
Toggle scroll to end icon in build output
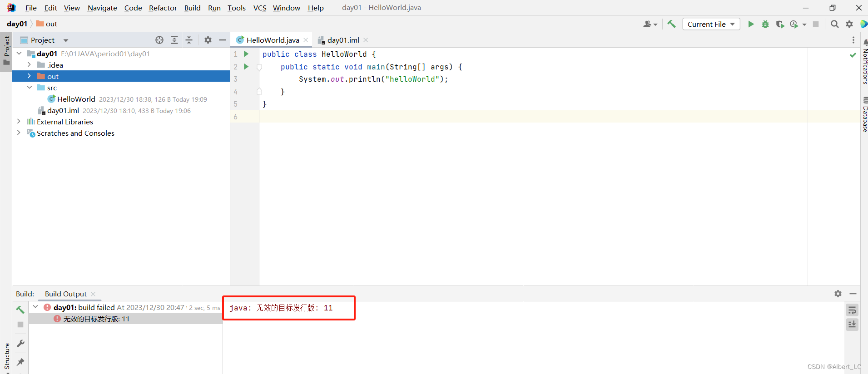[x=852, y=325]
